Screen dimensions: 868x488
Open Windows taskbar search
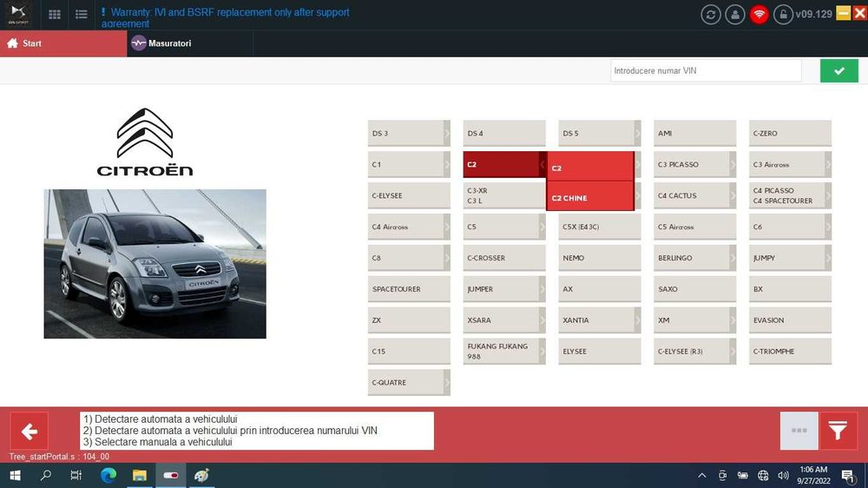click(46, 475)
